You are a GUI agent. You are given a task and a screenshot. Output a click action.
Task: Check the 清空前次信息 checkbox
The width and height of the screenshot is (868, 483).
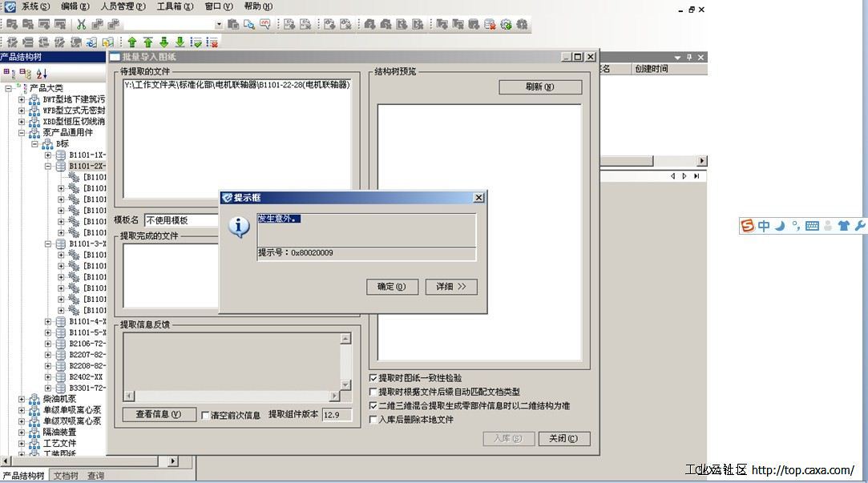(205, 415)
